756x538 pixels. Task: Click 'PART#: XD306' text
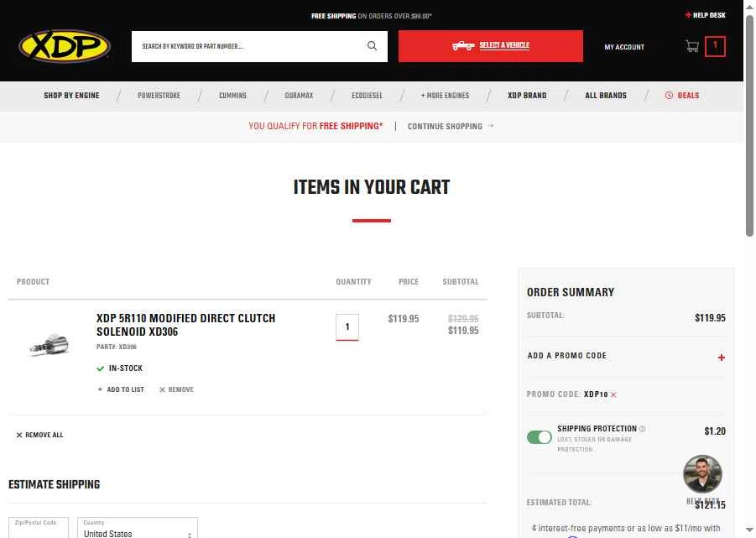pyautogui.click(x=116, y=347)
